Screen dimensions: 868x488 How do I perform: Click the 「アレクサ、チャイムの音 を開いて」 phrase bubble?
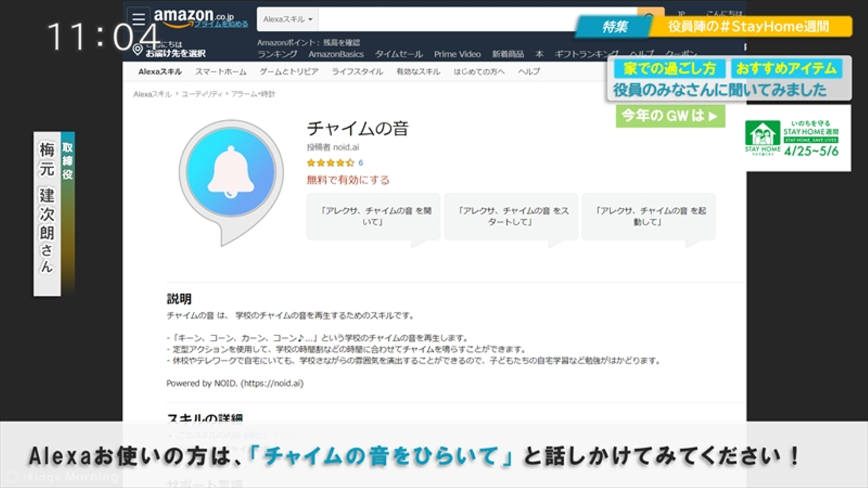pos(374,217)
